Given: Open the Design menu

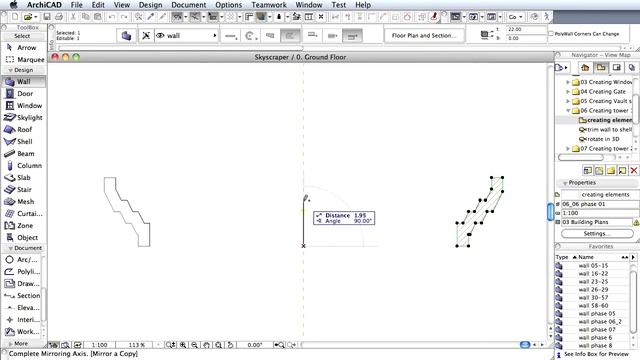Looking at the screenshot, I should pos(150,5).
